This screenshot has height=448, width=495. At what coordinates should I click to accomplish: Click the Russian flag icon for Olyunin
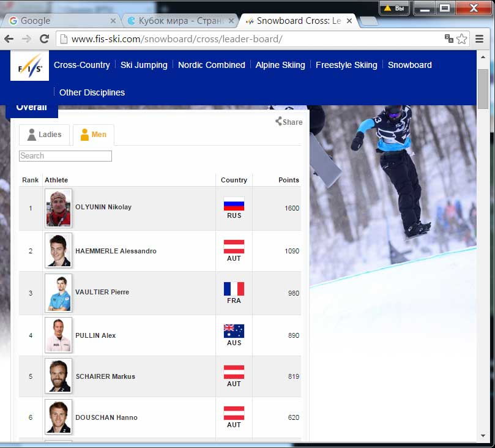point(234,204)
